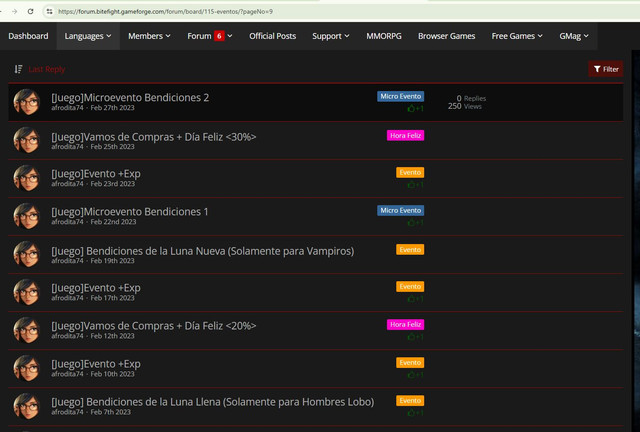
Task: Expand the GMag dropdown
Action: click(573, 36)
